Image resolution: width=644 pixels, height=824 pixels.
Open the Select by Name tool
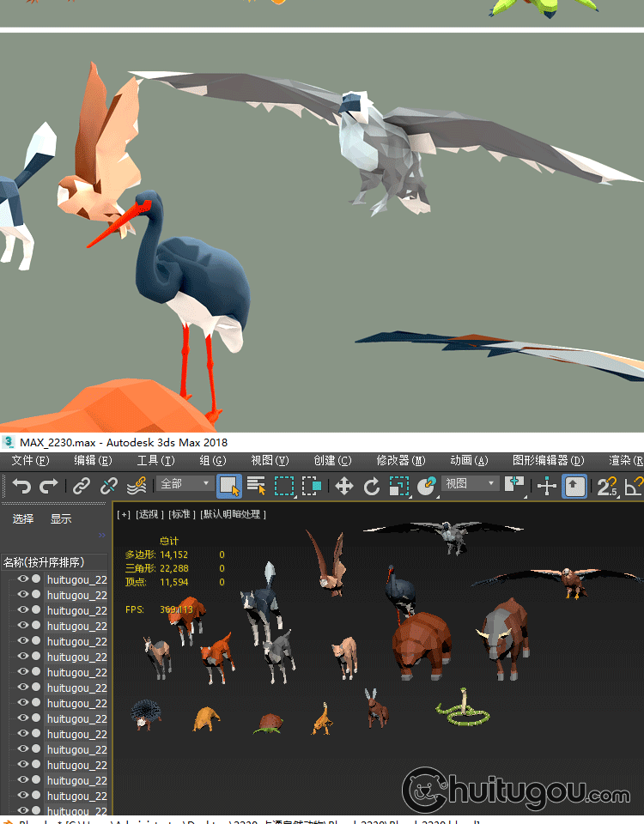point(256,487)
